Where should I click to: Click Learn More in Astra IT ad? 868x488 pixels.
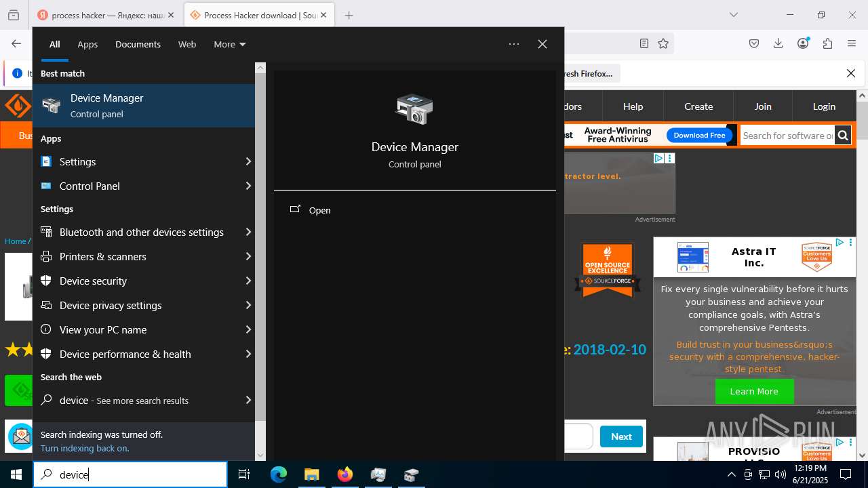753,391
